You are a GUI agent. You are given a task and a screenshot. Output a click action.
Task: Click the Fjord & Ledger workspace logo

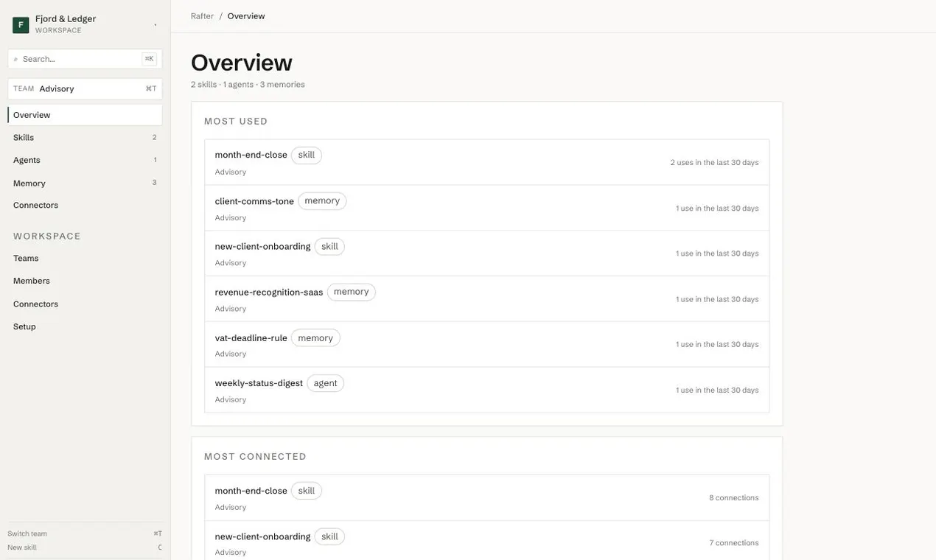21,25
